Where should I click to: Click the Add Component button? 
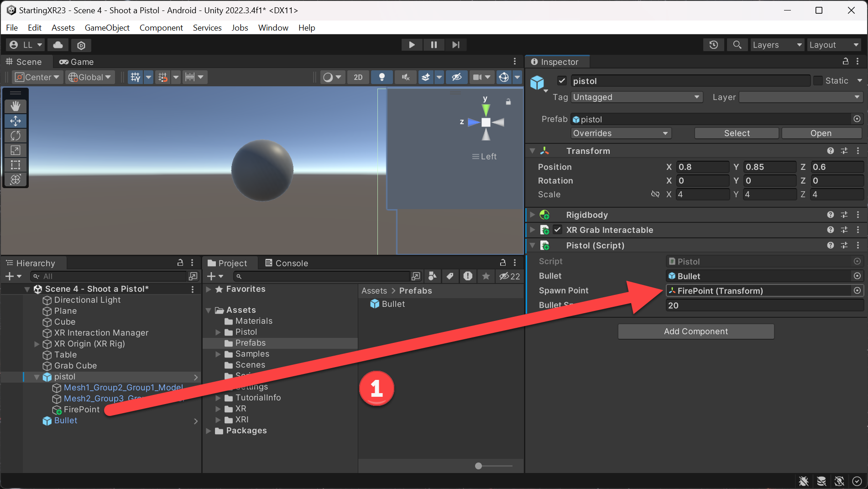(x=696, y=331)
